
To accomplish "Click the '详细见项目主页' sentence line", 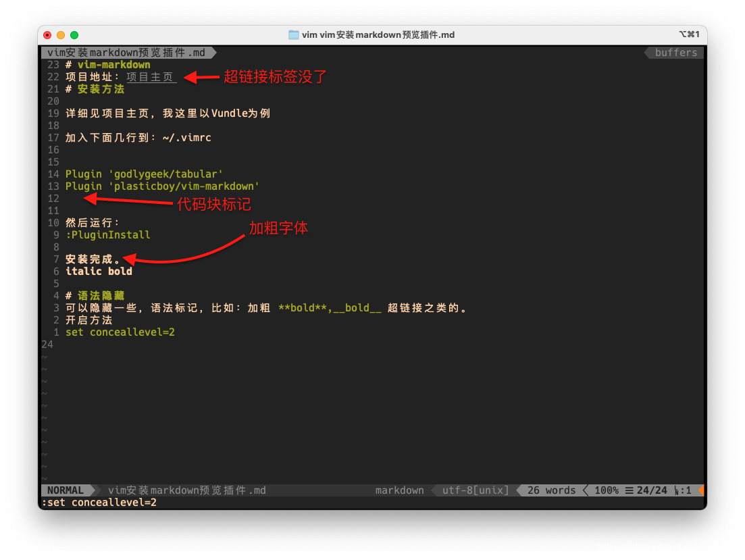I will pyautogui.click(x=168, y=113).
